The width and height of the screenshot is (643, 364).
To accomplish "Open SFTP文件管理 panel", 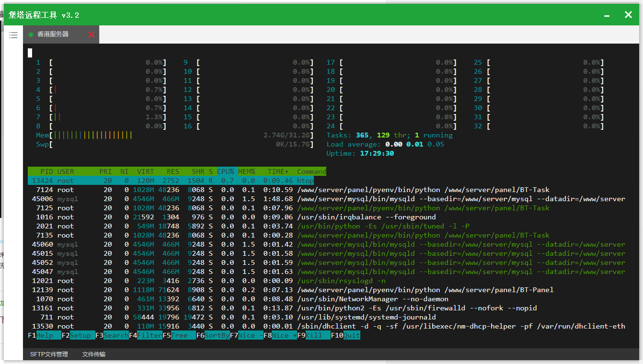I will click(x=49, y=354).
